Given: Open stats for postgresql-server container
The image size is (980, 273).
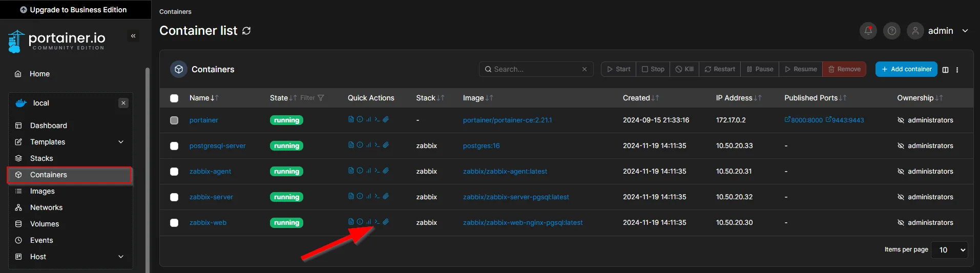Looking at the screenshot, I should click(x=368, y=145).
